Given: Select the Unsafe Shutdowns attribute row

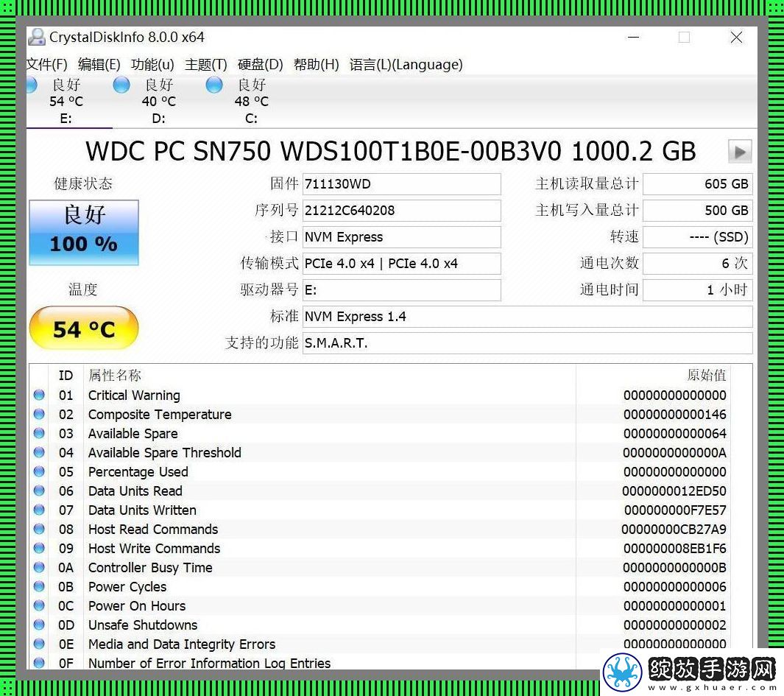Looking at the screenshot, I should pos(380,625).
